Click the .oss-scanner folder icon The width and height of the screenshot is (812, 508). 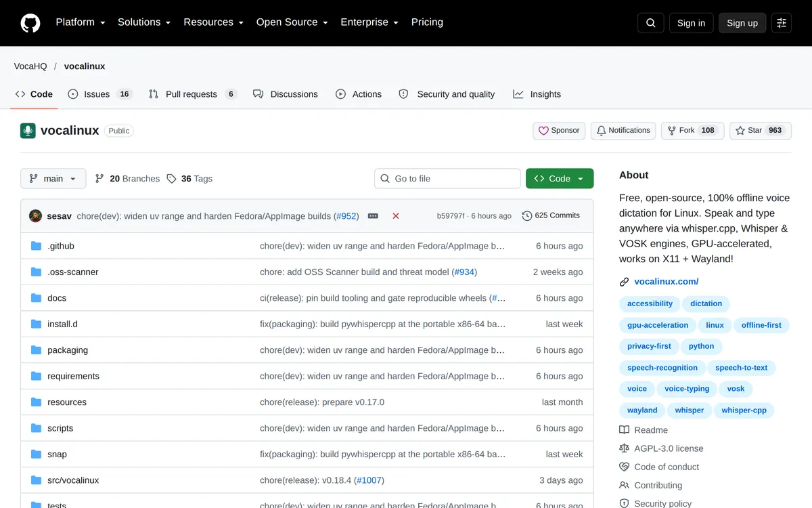pos(36,272)
